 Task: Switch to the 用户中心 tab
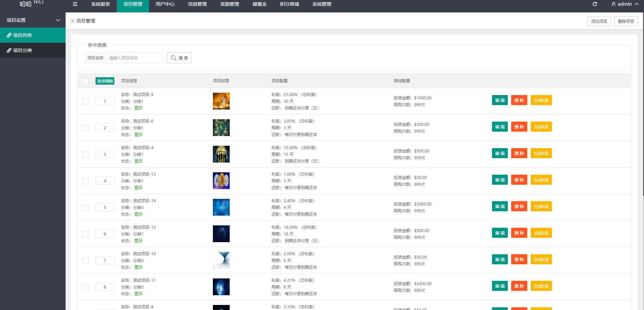coord(165,4)
